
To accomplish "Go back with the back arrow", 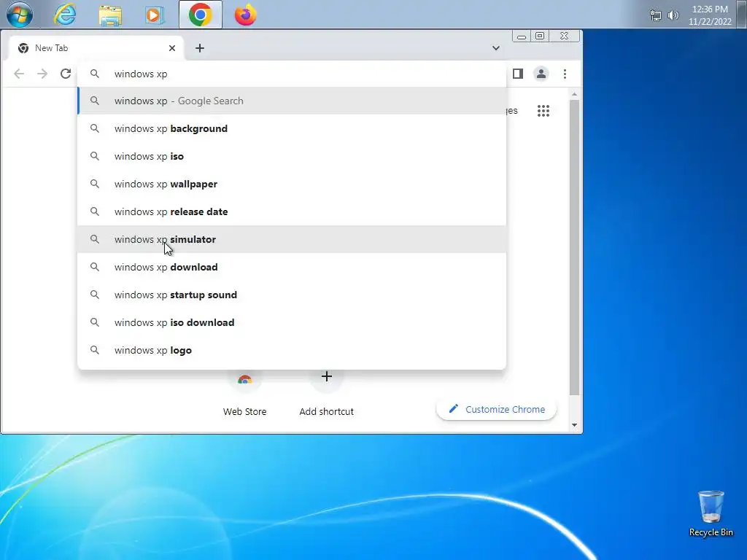I will pos(18,74).
